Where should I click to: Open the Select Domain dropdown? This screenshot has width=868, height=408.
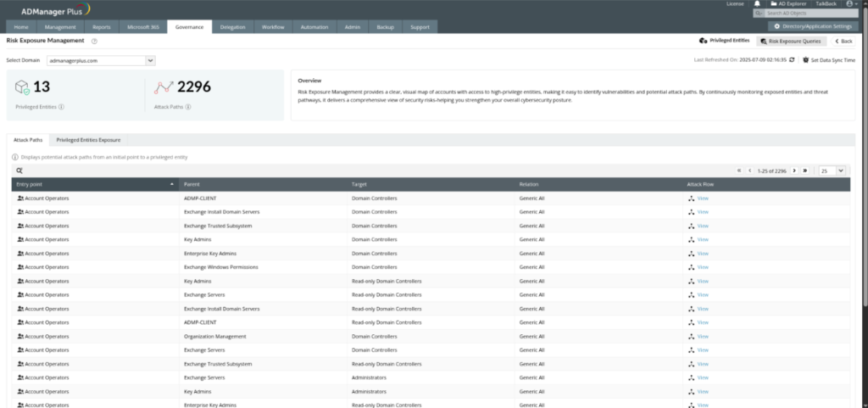pos(150,60)
